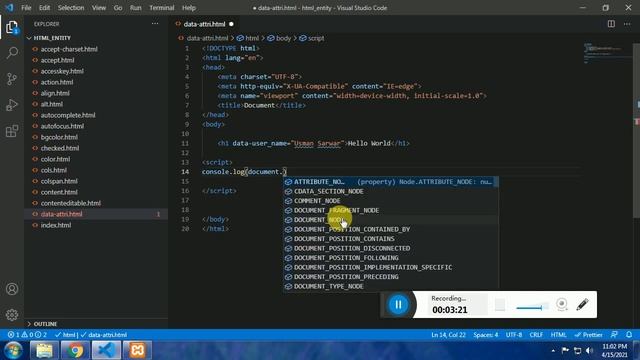
Task: Open Google Chrome from the taskbar
Action: [x=75, y=350]
